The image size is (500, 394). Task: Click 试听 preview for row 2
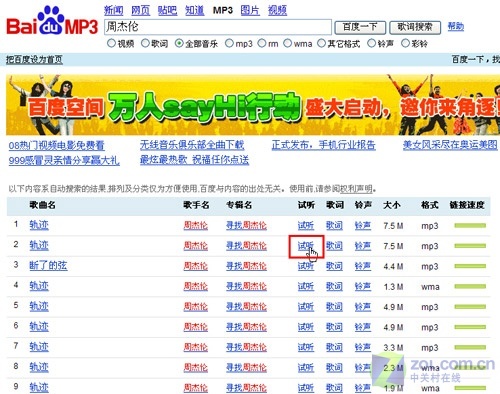tap(306, 246)
